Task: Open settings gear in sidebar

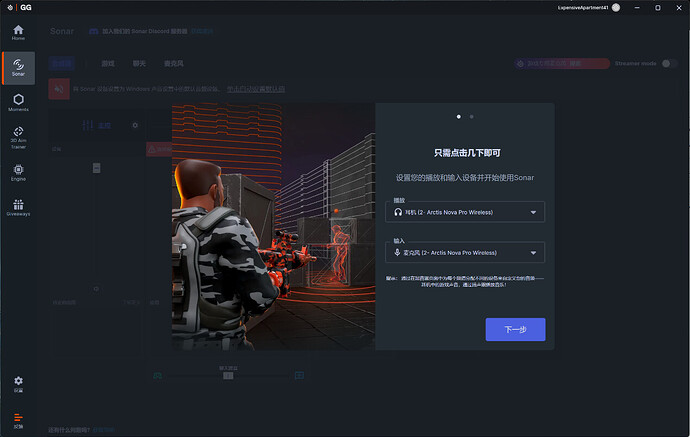Action: click(x=18, y=383)
